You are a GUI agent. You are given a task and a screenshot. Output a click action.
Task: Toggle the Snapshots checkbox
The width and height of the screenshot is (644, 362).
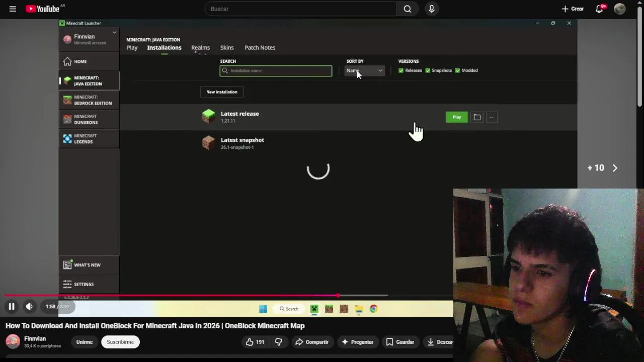[428, 70]
